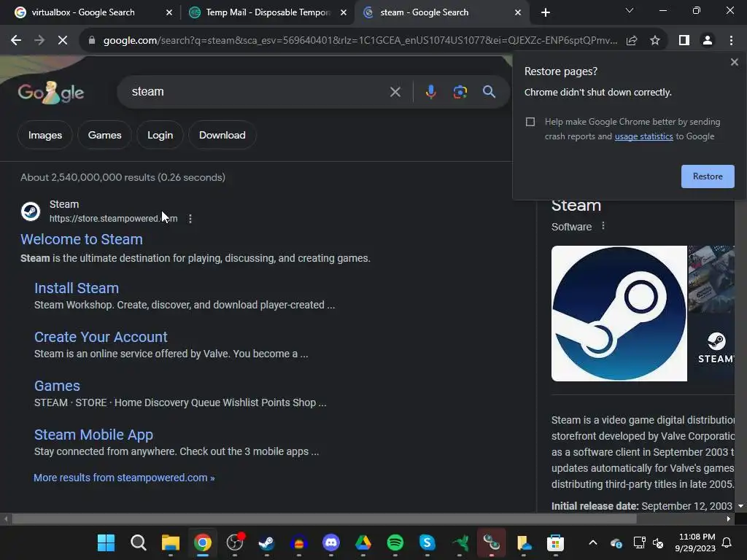
Task: Enable sending crash reports checkbox
Action: point(530,122)
